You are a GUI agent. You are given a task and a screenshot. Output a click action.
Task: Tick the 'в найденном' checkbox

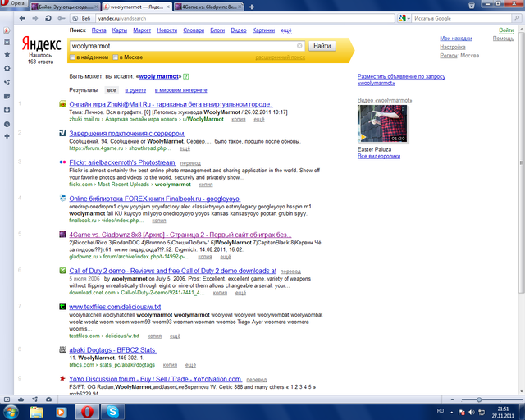coord(72,57)
